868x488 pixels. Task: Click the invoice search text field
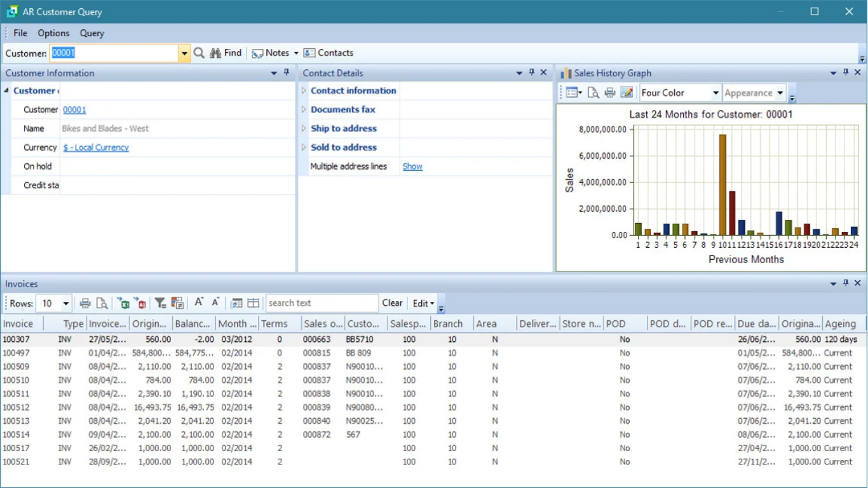(322, 302)
